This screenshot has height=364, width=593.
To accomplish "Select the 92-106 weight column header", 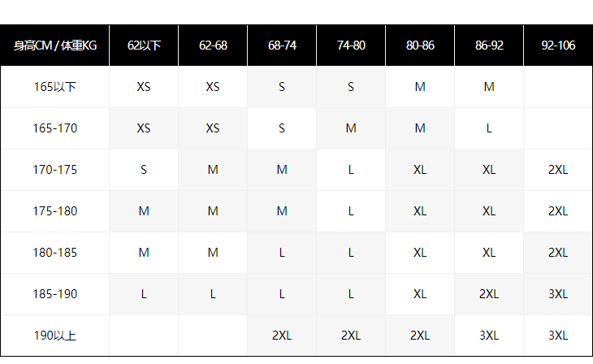I will [558, 45].
